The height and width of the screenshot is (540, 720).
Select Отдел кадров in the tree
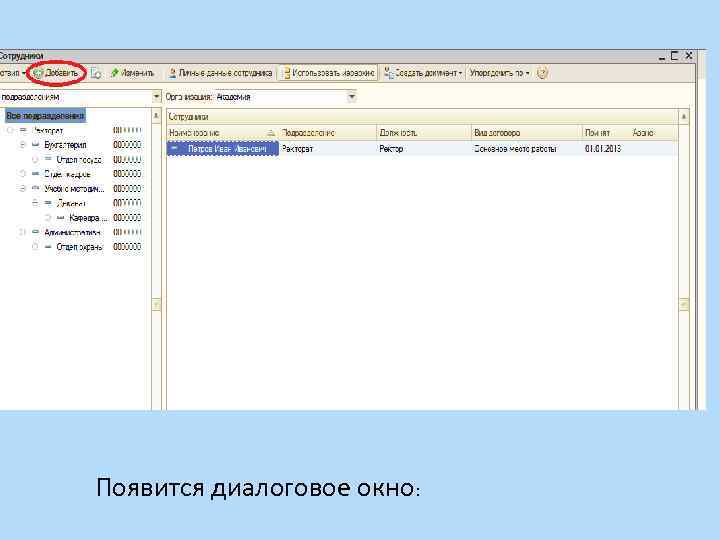(x=67, y=174)
